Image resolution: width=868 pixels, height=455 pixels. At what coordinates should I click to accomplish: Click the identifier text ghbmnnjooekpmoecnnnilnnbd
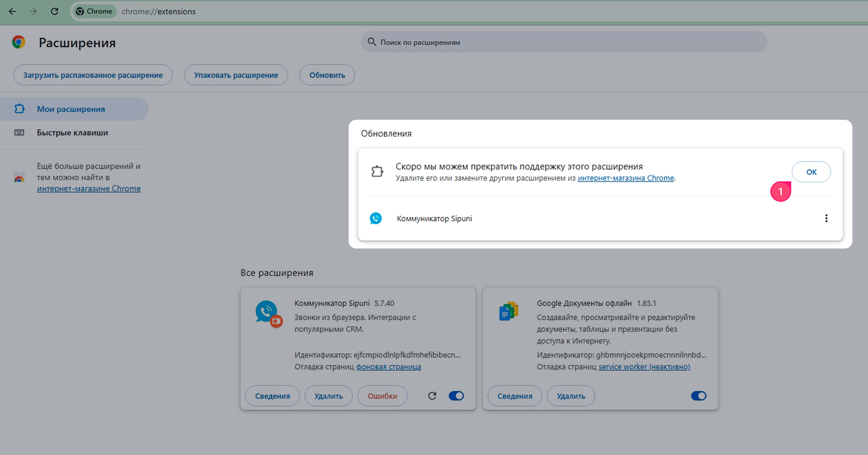651,355
